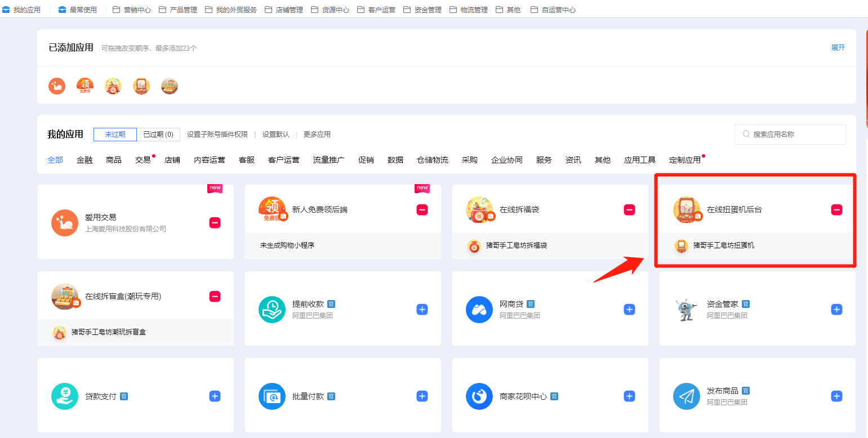
Task: Add 贷款支付 with the plus button
Action: point(215,396)
